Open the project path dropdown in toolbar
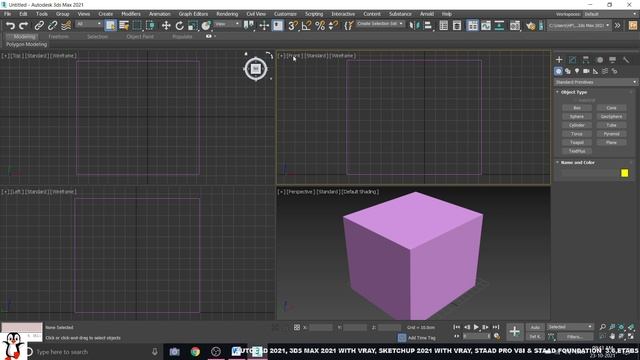Screen dimensions: 640x360 (579, 25)
